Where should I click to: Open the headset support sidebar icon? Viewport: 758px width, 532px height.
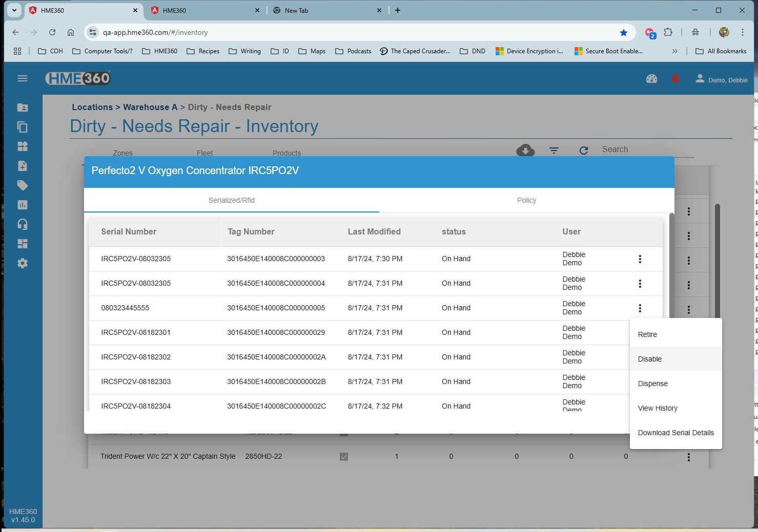pos(22,224)
